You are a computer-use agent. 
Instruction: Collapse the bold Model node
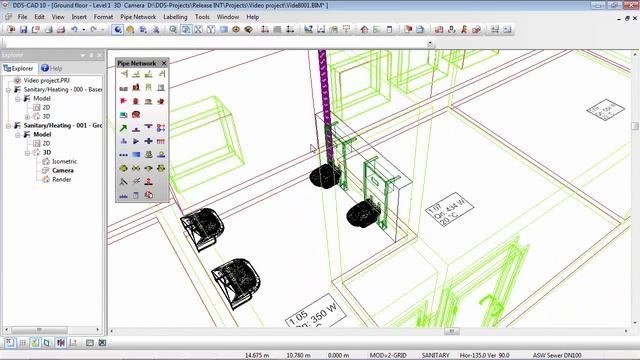tap(18, 135)
